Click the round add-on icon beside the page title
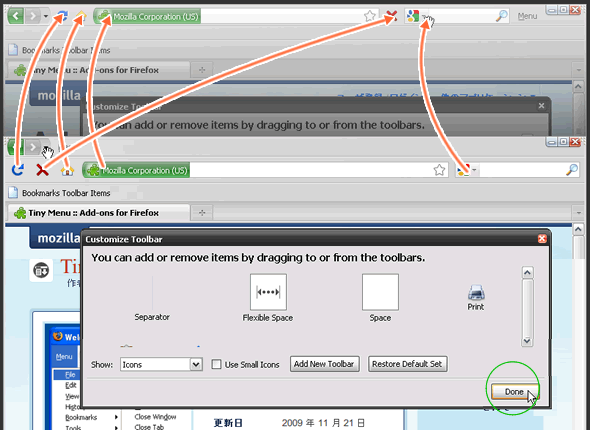 pyautogui.click(x=41, y=270)
